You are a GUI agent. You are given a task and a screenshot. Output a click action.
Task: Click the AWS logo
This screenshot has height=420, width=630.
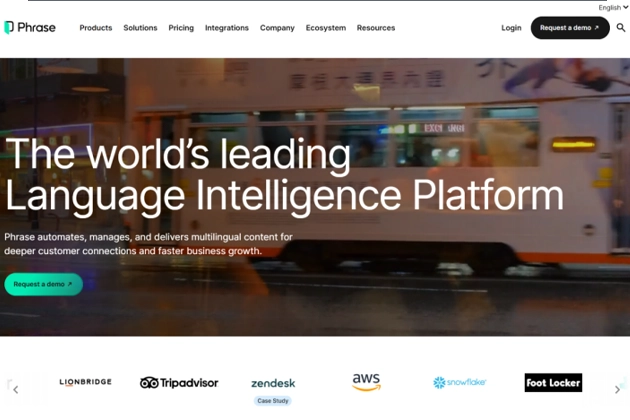366,382
